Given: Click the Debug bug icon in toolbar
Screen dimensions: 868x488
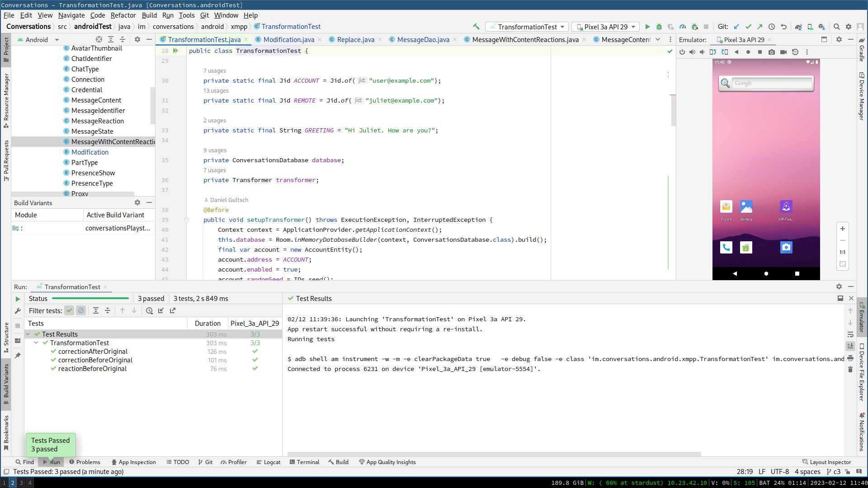Looking at the screenshot, I should 659,27.
